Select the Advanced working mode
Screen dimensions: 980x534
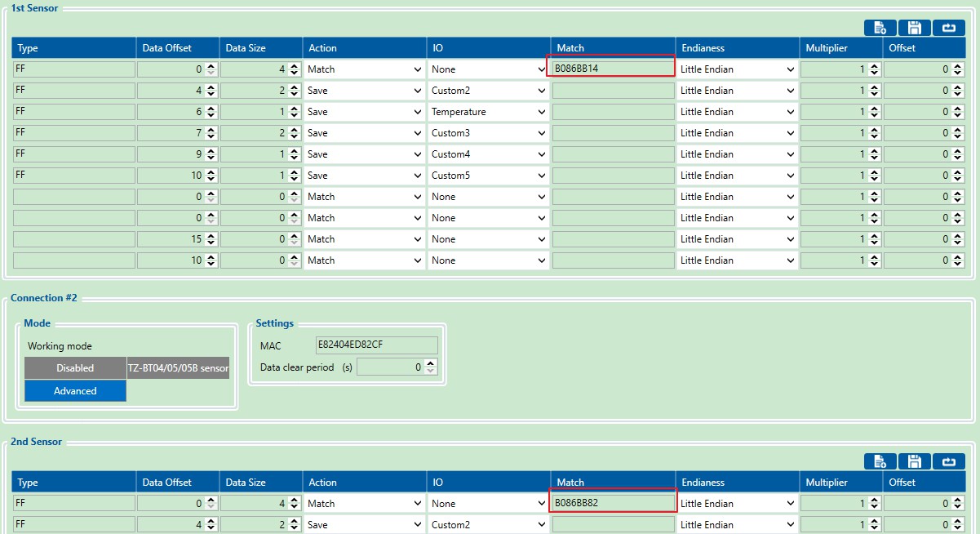75,391
